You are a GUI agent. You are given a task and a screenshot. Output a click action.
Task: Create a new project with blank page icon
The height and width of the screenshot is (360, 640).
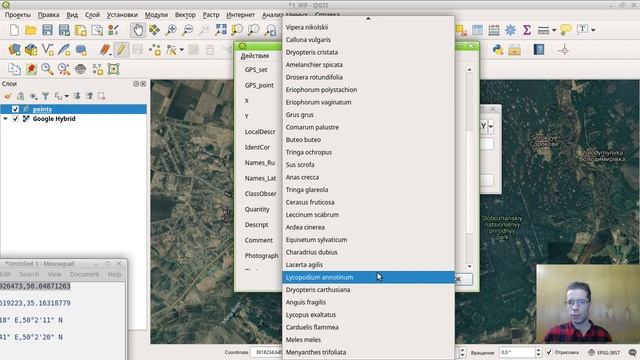coord(14,30)
